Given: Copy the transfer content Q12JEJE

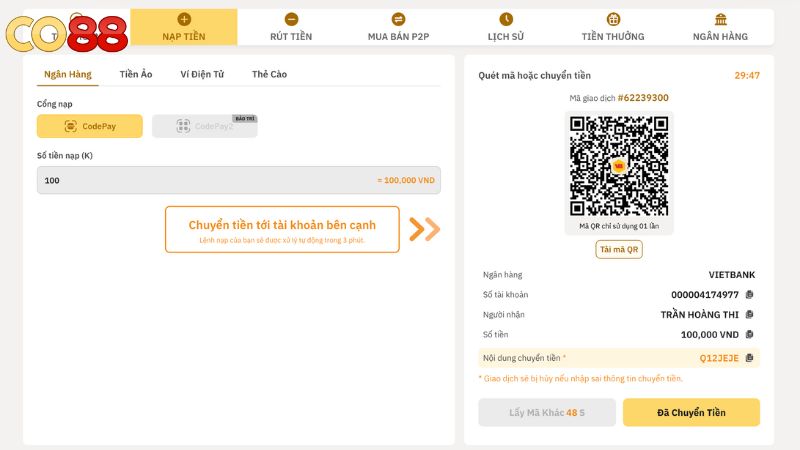Looking at the screenshot, I should coord(749,358).
